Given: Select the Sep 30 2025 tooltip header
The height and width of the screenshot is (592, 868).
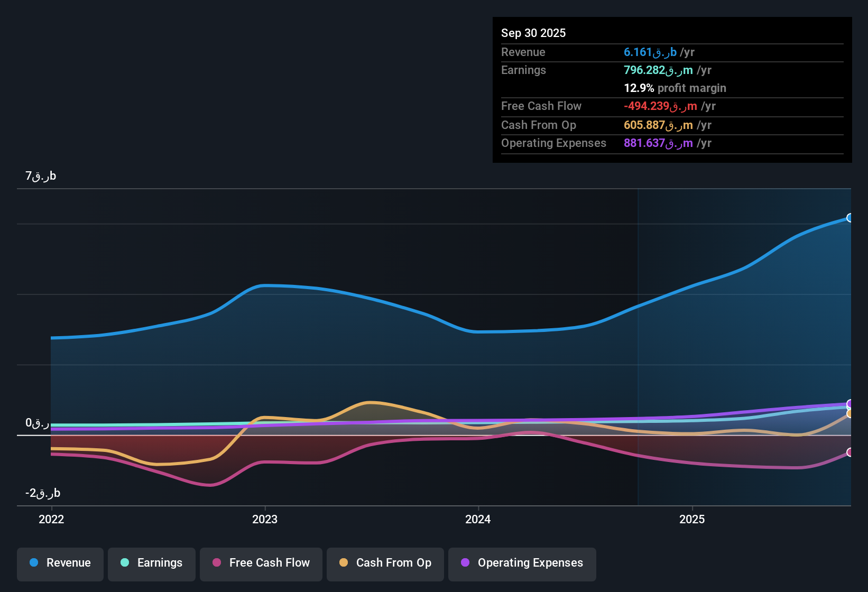Looking at the screenshot, I should coord(533,33).
